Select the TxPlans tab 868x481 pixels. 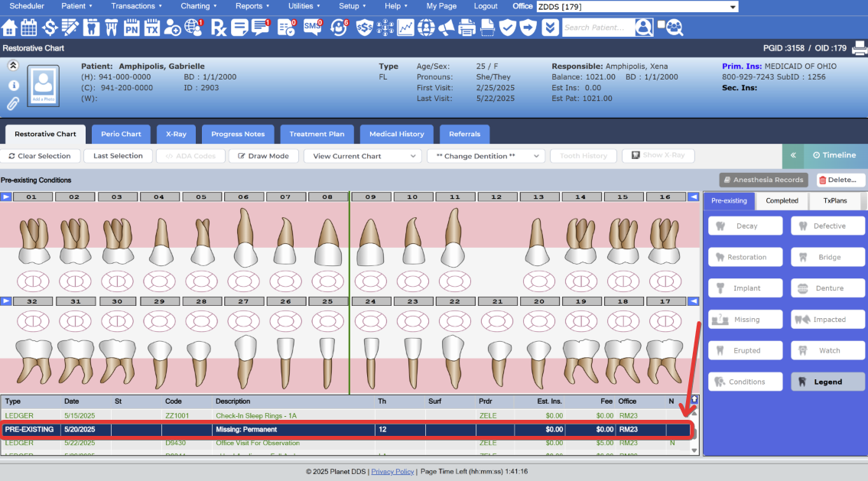[x=835, y=201]
